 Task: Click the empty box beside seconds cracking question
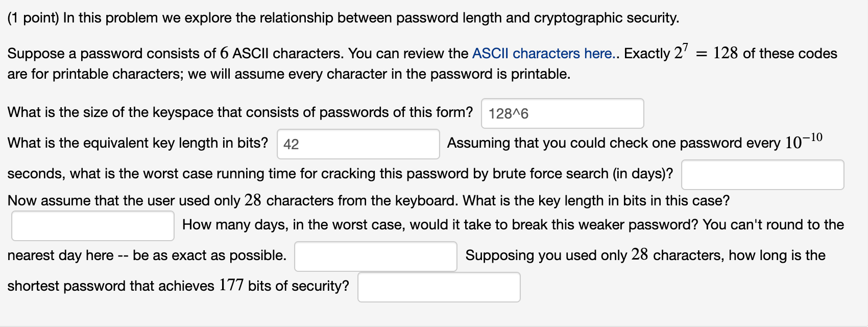tap(763, 174)
